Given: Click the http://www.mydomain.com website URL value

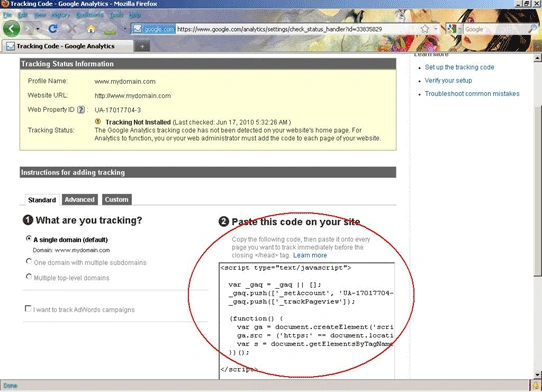Looking at the screenshot, I should pos(133,95).
